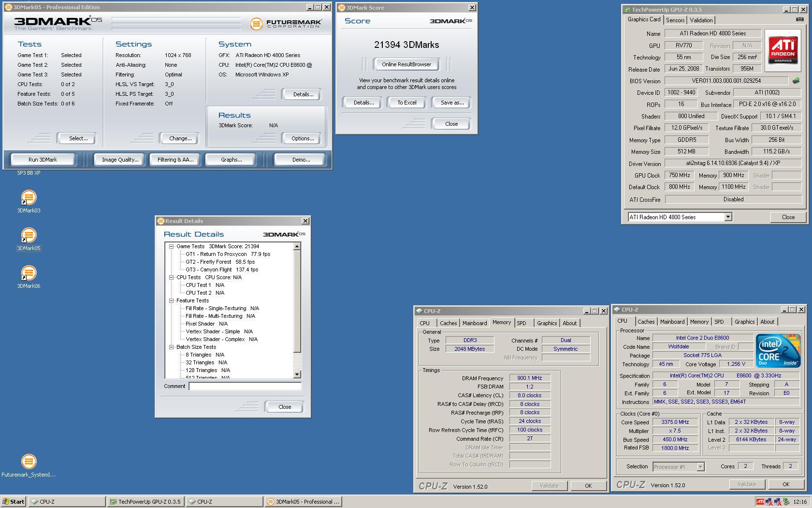The width and height of the screenshot is (812, 508).
Task: Click the second disconnected network tray icon
Action: [777, 502]
